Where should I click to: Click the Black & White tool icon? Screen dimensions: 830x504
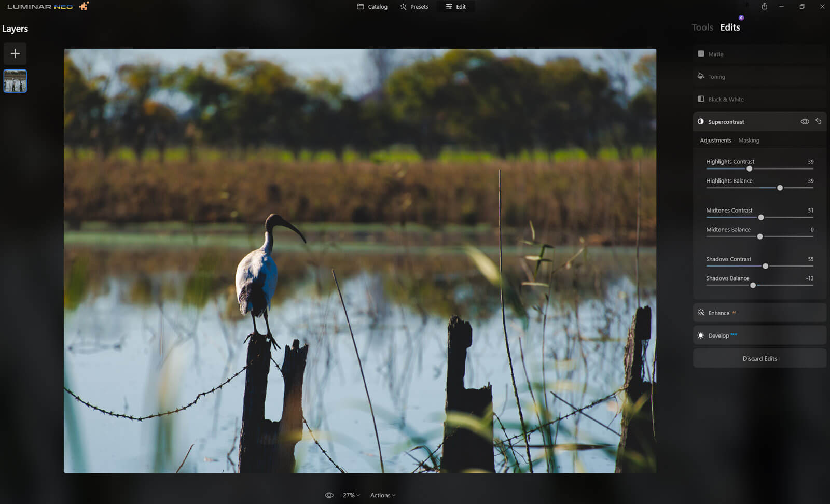[x=701, y=99]
